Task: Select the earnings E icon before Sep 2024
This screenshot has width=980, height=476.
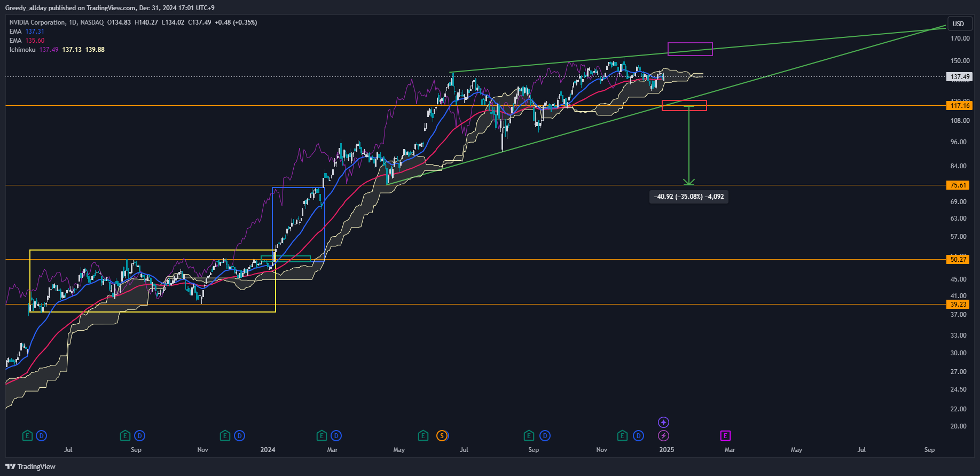Action: [529, 436]
